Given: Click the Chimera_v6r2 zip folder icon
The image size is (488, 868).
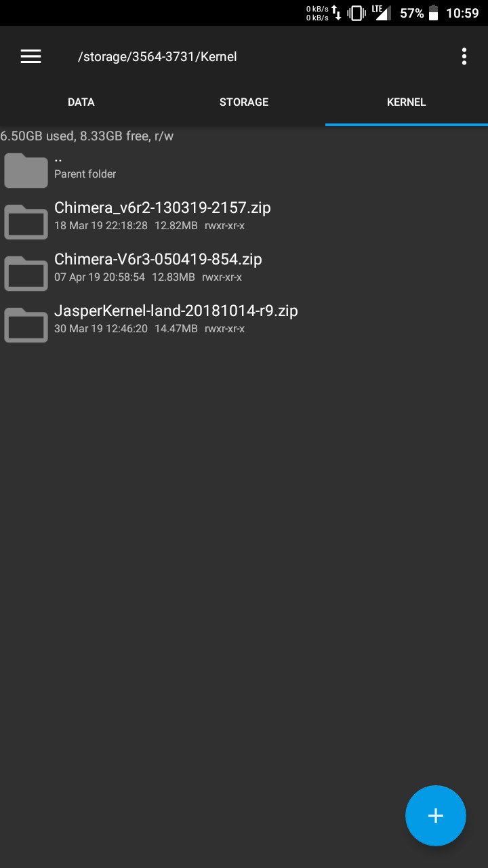Looking at the screenshot, I should click(x=26, y=221).
